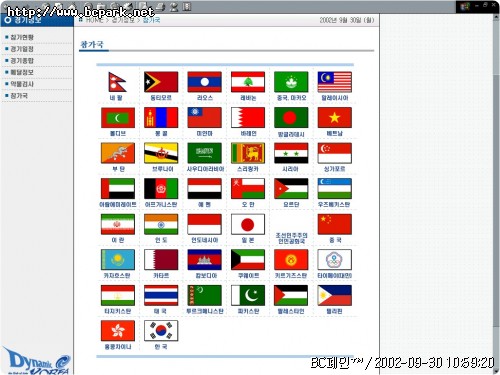Select 메달정보 in the sidebar
The height and width of the screenshot is (375, 500).
coord(22,72)
